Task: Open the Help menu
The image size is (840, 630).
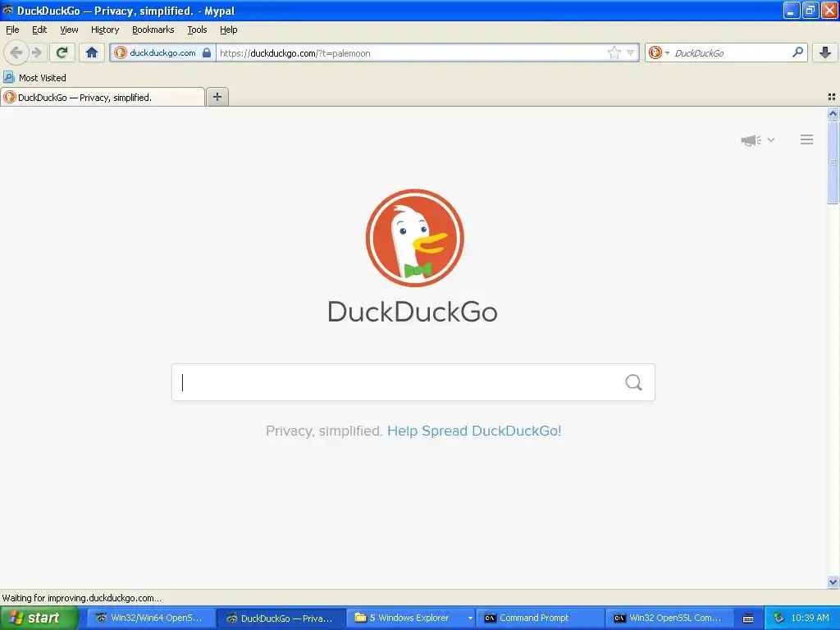Action: coord(229,30)
